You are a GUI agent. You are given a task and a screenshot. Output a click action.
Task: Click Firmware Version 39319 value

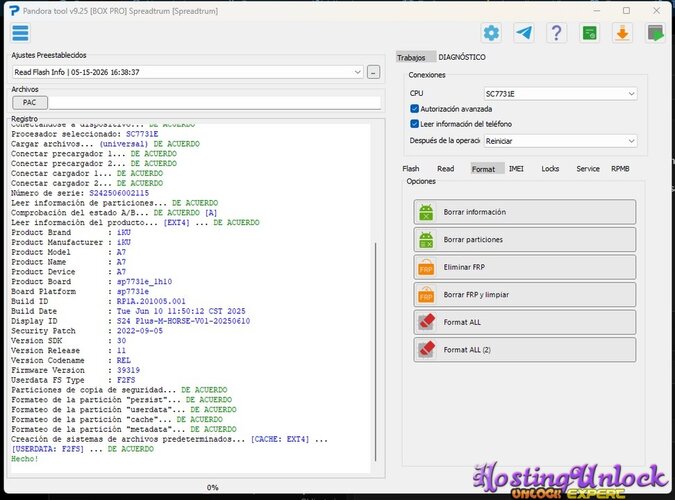(128, 370)
